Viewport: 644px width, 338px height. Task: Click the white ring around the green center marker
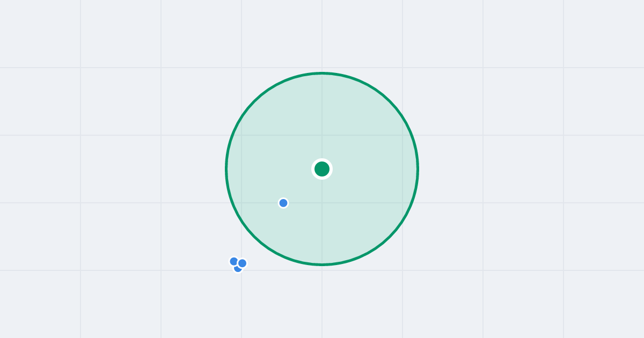tap(322, 160)
